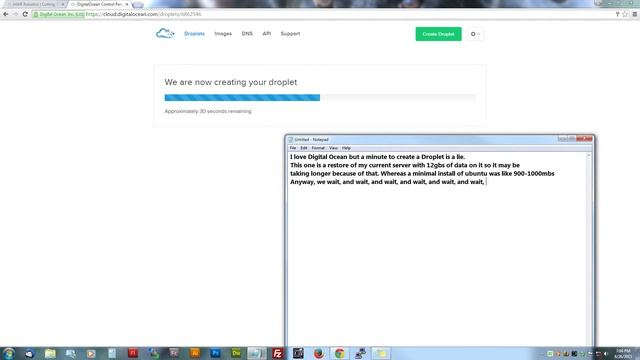Open media player taskbar icon
Image resolution: width=640 pixels, height=360 pixels.
91,353
